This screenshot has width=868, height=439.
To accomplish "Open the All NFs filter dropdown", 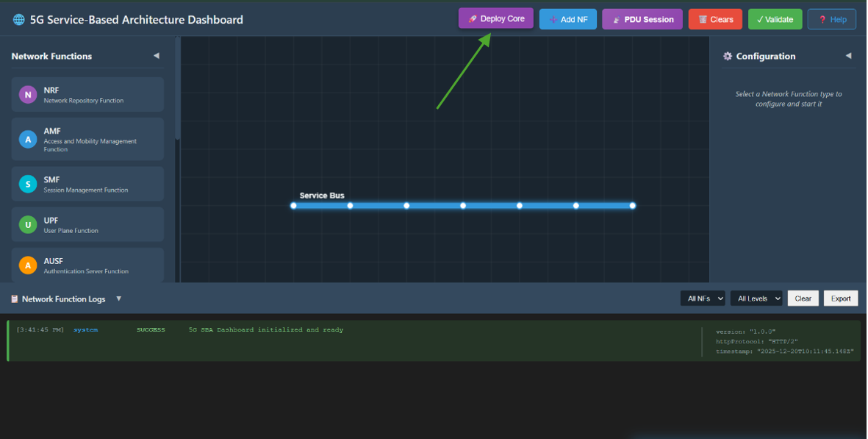I will pyautogui.click(x=703, y=298).
